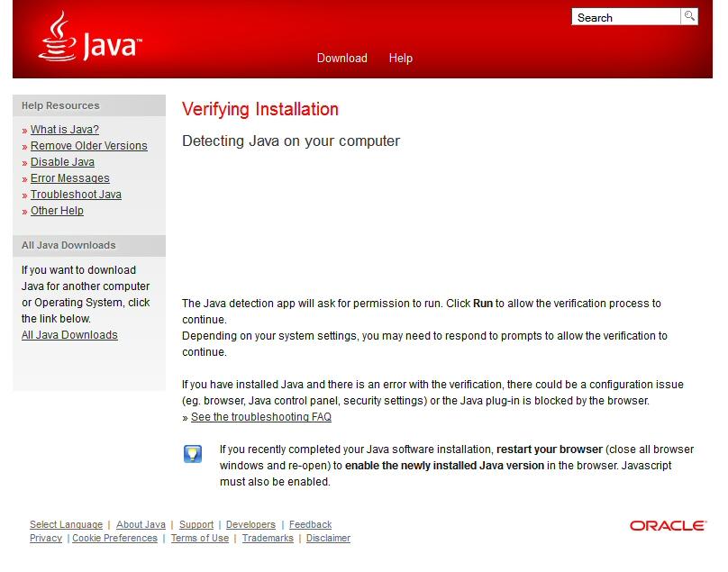Open the Privacy footer link
This screenshot has width=728, height=572.
coord(45,538)
